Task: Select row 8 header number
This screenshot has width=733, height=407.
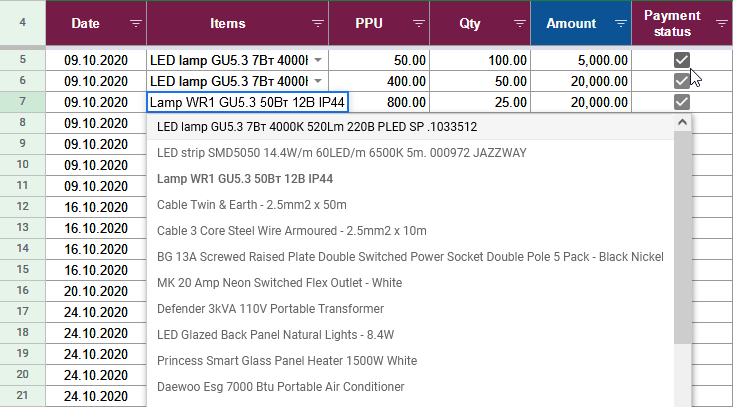Action: coord(22,122)
